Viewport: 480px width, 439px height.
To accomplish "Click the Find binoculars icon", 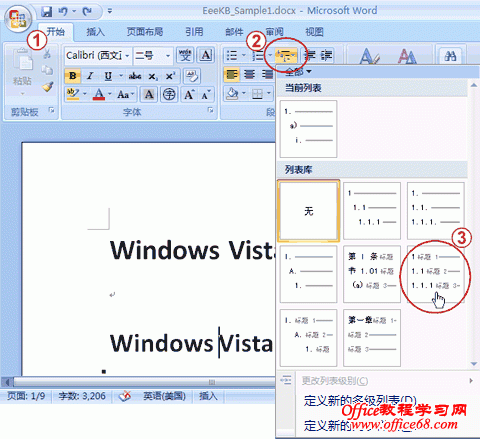I will tap(450, 56).
